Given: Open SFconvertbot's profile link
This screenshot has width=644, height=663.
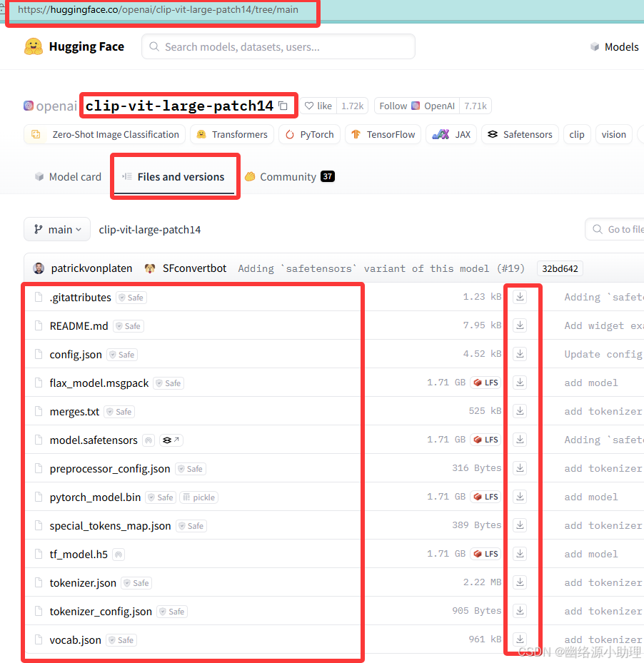Looking at the screenshot, I should pyautogui.click(x=194, y=268).
